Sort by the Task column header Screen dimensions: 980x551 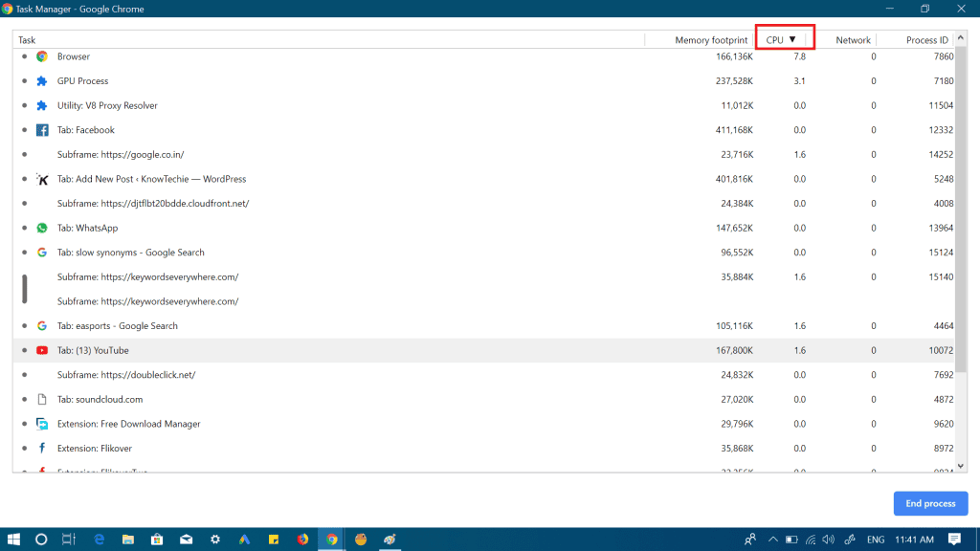click(x=26, y=40)
